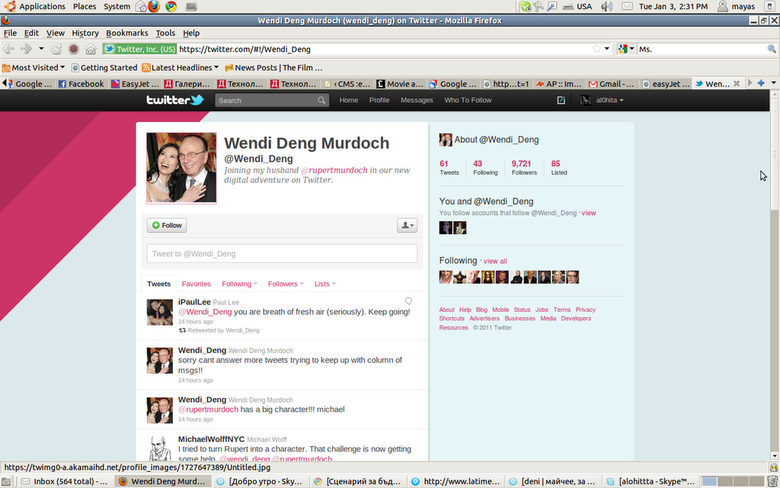
Task: Open the Applications menu in top panel
Action: [36, 6]
